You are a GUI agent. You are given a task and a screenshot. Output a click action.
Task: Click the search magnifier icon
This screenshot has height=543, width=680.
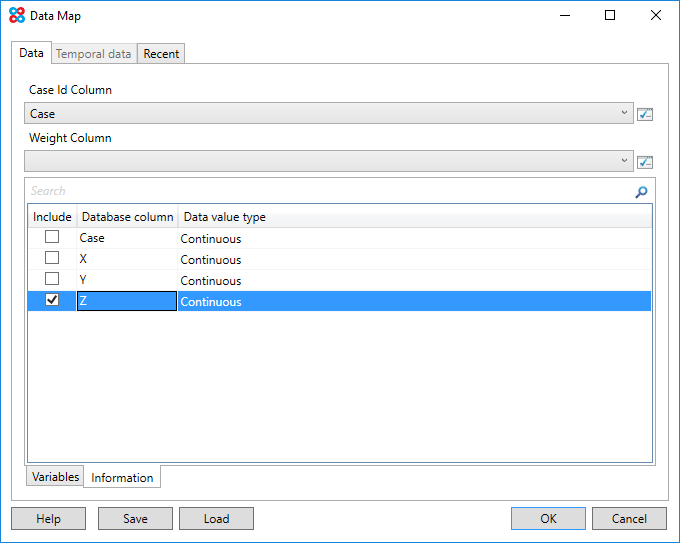point(641,192)
